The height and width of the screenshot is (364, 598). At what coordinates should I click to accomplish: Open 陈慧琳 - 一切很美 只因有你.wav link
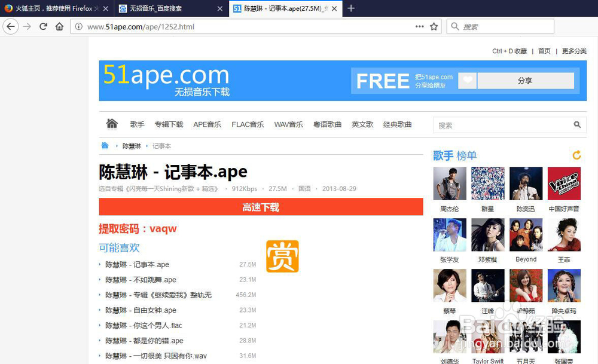[156, 356]
